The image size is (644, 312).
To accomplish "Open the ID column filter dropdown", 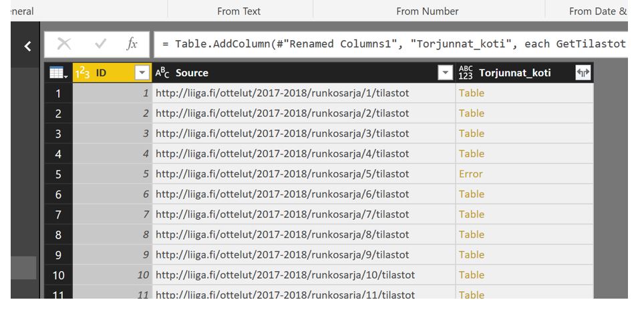I will point(142,73).
